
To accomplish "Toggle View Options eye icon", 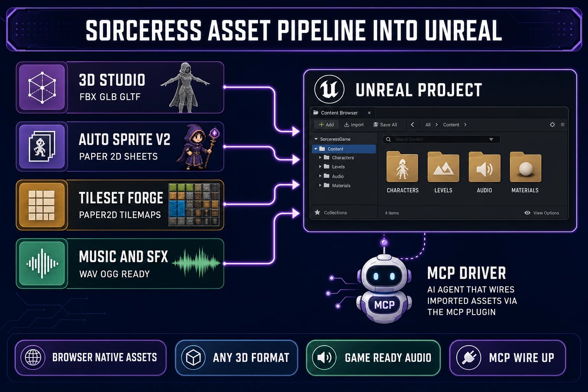I will tap(527, 213).
